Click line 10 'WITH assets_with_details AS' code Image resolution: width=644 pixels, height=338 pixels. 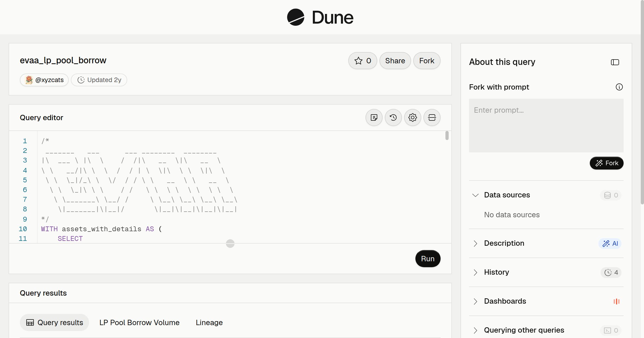click(x=101, y=229)
